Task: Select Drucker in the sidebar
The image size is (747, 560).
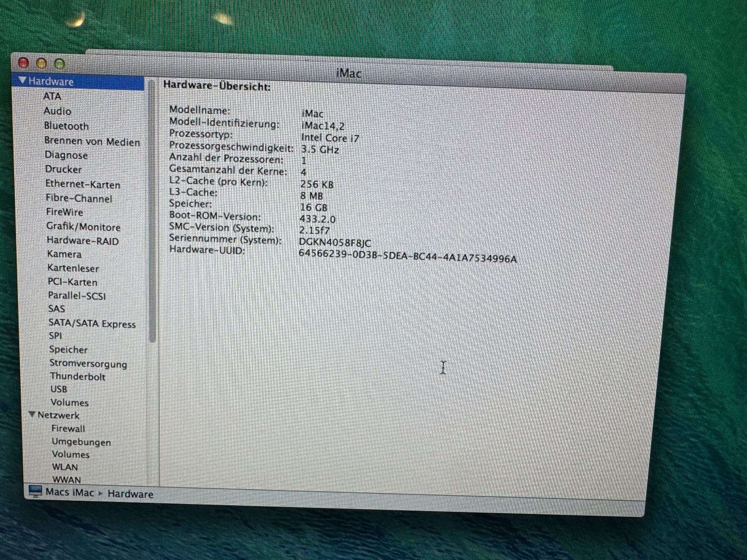Action: [63, 170]
